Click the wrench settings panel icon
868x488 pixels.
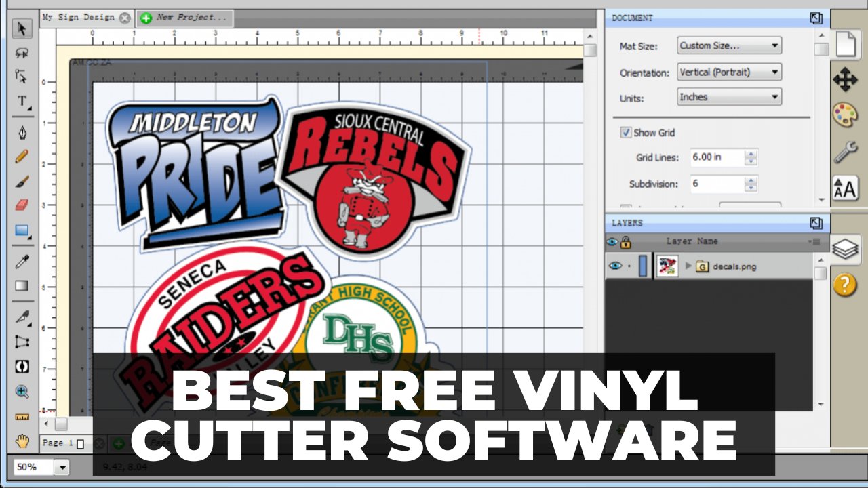click(x=846, y=150)
